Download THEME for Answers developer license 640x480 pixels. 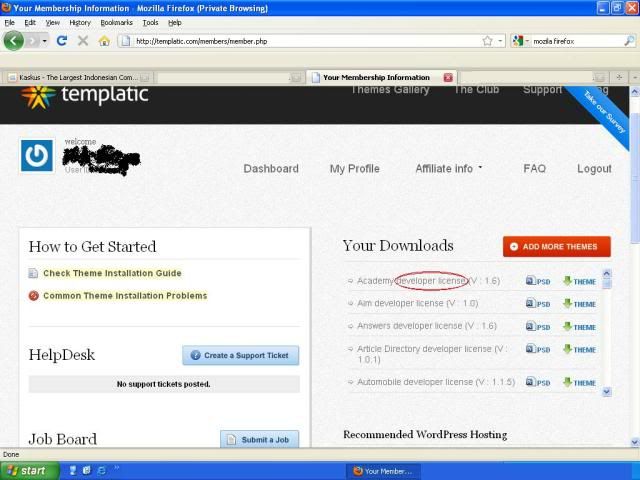[x=580, y=327]
